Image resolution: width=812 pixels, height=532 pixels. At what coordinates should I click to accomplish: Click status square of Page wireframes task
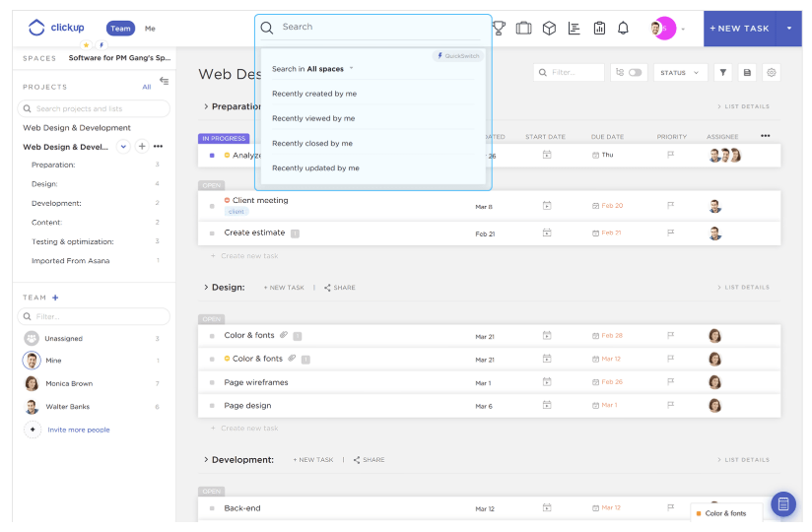click(x=212, y=382)
